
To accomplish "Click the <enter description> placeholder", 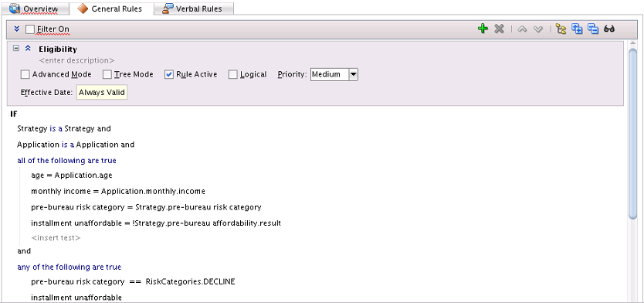I will tap(76, 60).
